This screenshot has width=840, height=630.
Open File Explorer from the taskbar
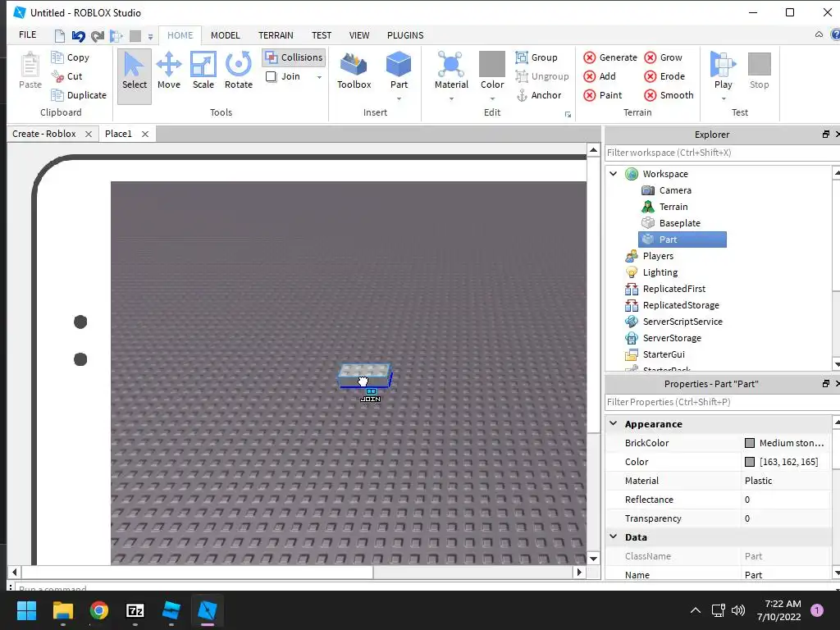[62, 610]
